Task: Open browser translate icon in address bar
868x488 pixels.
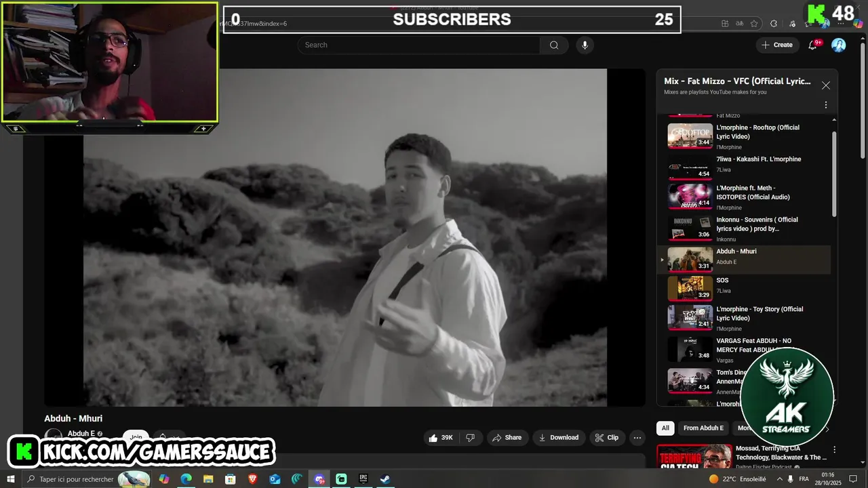Action: [x=739, y=24]
